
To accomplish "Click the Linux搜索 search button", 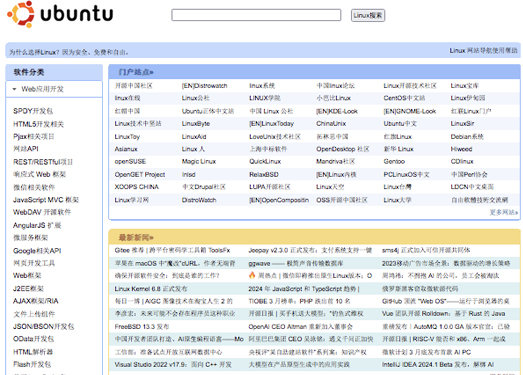I will click(368, 15).
